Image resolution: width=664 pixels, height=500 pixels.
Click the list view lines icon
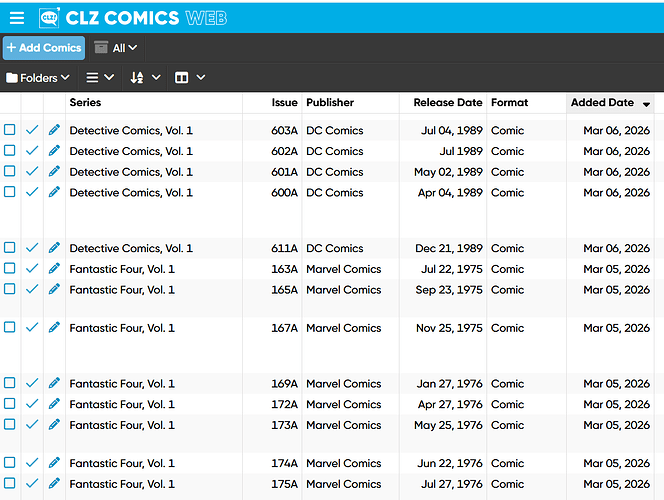point(92,77)
